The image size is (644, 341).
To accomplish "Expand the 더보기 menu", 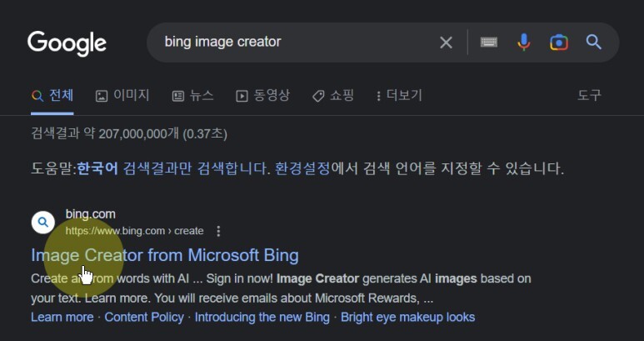I will (399, 96).
